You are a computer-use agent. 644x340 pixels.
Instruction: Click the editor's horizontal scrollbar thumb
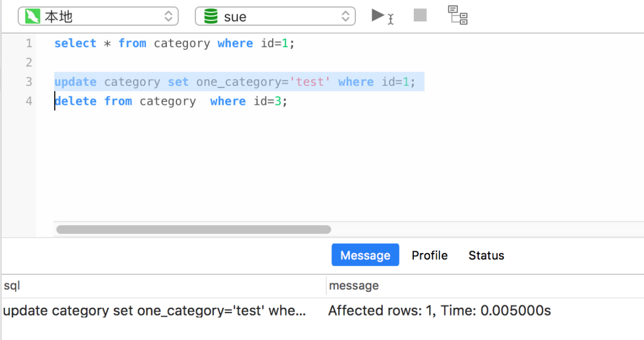point(193,229)
